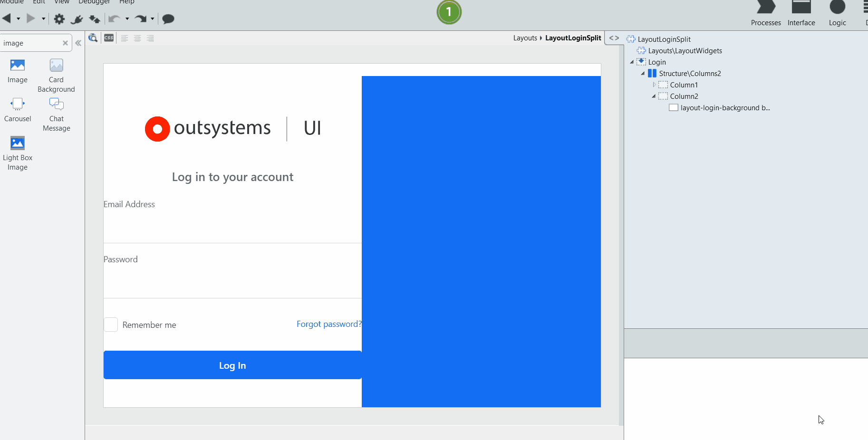Image resolution: width=868 pixels, height=440 pixels.
Task: Open the Edit menu
Action: point(39,2)
